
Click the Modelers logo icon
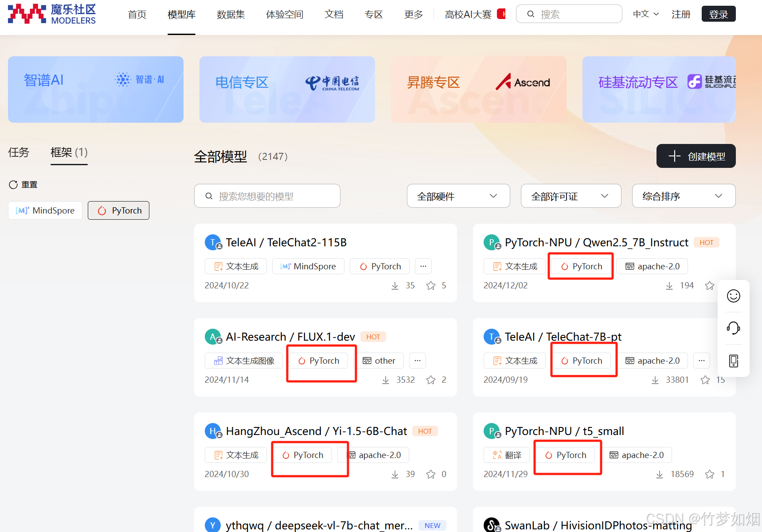coord(27,13)
